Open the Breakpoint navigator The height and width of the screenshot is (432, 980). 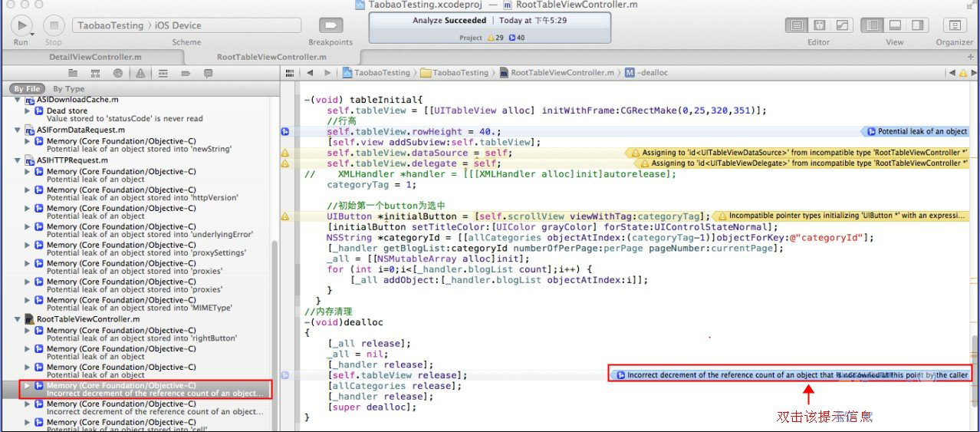pyautogui.click(x=186, y=73)
